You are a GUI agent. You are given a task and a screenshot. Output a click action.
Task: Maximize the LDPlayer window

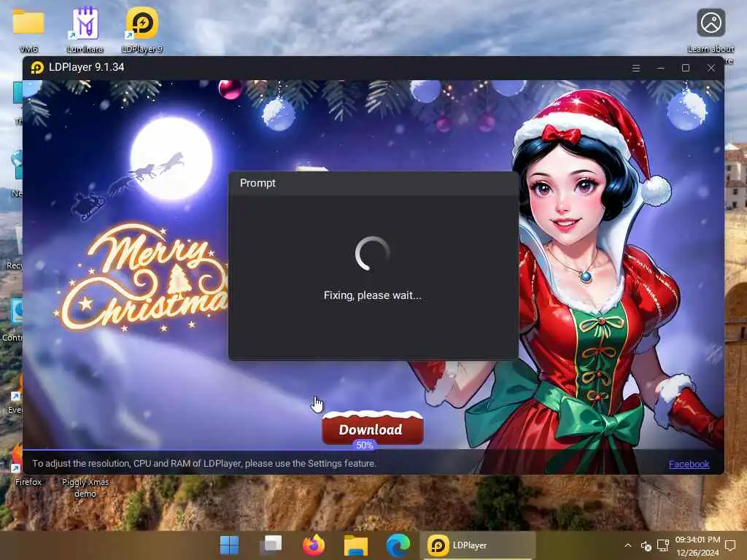pos(686,68)
